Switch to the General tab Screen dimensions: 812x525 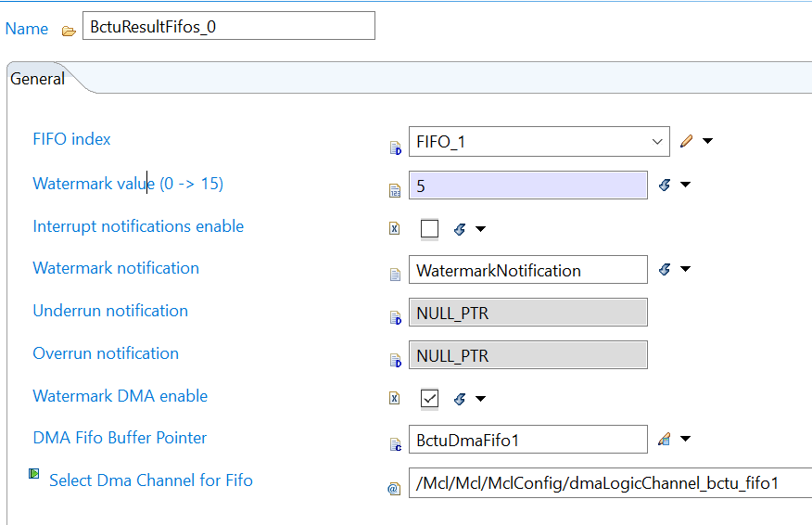point(38,79)
